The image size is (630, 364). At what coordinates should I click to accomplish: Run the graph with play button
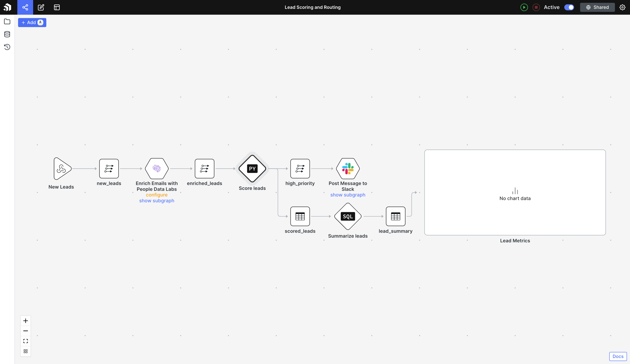524,7
